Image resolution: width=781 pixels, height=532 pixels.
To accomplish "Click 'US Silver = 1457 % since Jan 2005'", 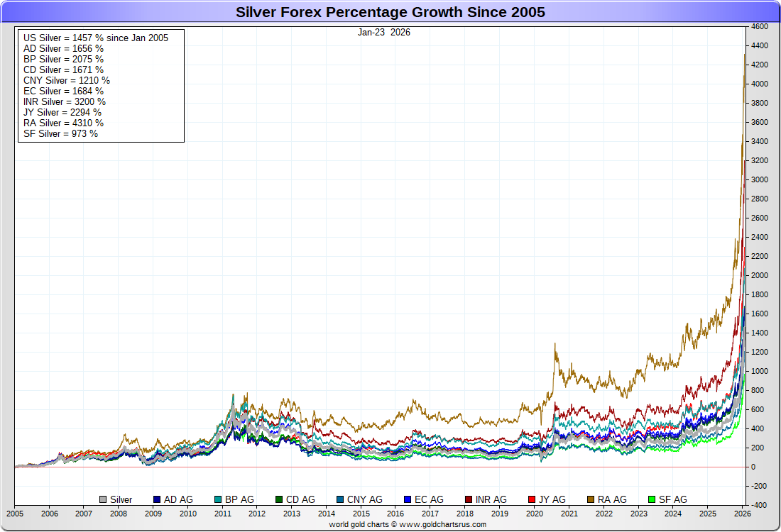I will [96, 38].
